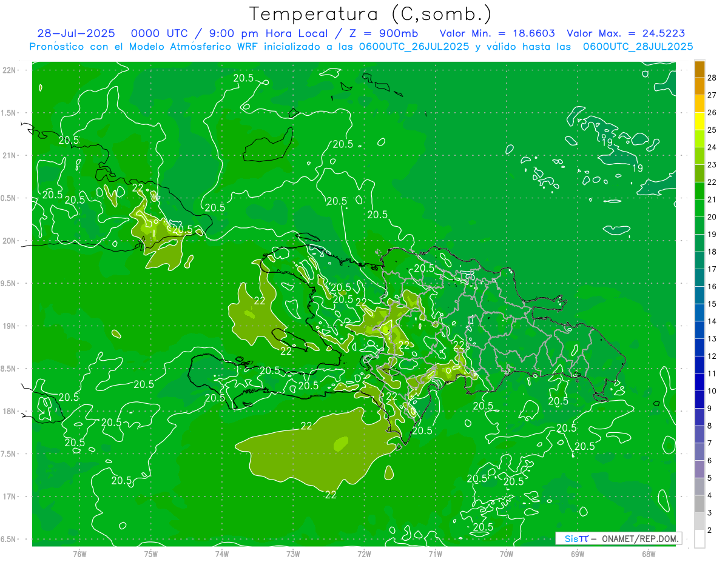728x562 pixels.
Task: Click the "0000 UTC" time text
Action: 160,33
